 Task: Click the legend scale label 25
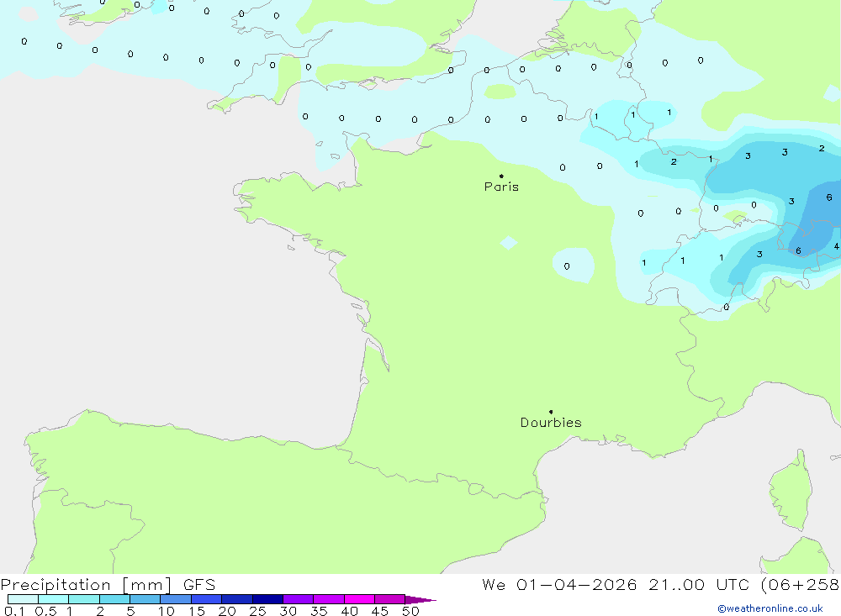coord(257,611)
